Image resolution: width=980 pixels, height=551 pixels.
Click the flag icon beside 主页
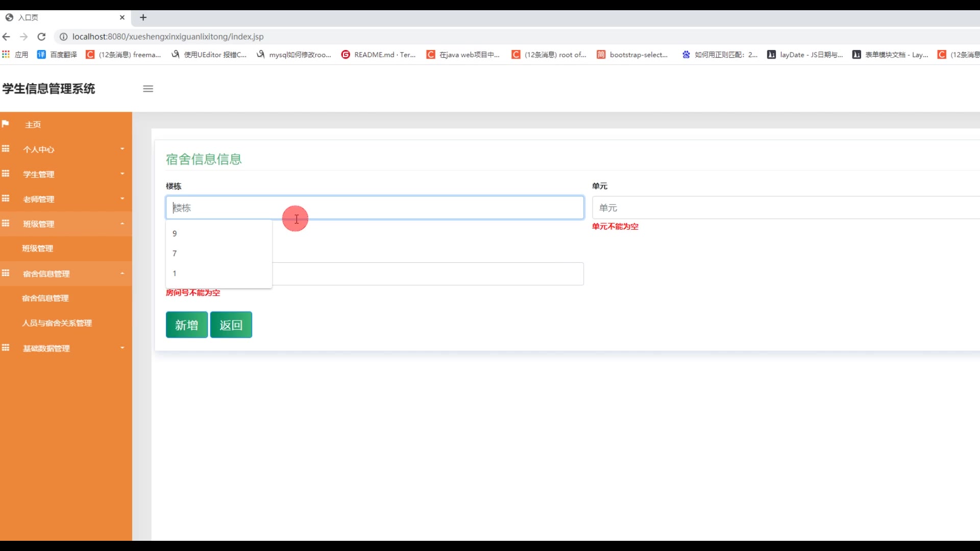click(6, 124)
